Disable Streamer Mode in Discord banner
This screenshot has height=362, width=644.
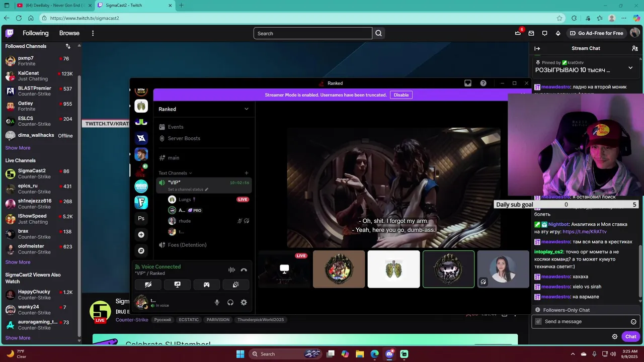[x=401, y=95]
